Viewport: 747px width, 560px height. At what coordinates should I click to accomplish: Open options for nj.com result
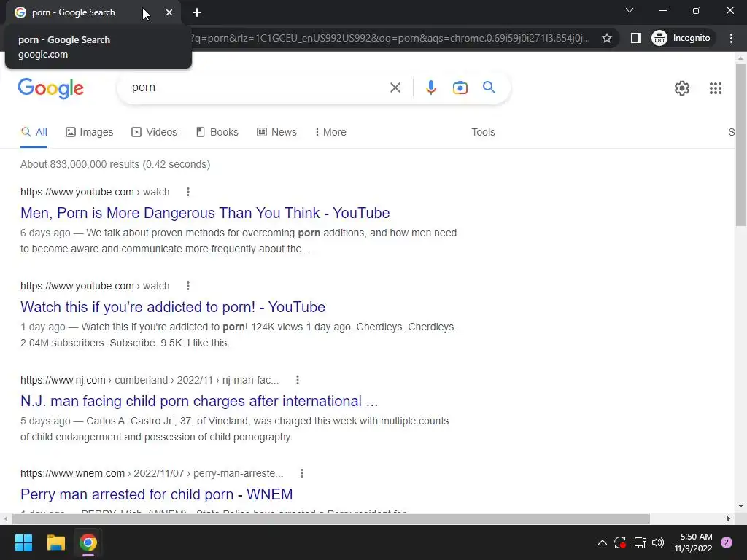point(298,380)
